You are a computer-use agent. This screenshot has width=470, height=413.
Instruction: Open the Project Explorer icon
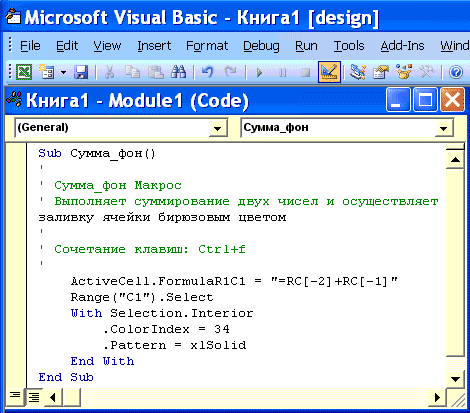pyautogui.click(x=358, y=72)
